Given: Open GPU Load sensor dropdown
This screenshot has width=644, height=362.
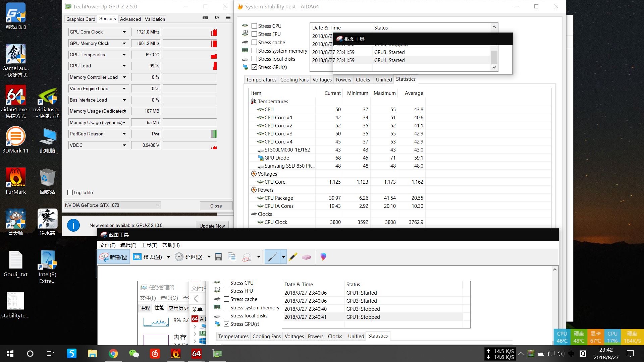Looking at the screenshot, I should tap(124, 66).
